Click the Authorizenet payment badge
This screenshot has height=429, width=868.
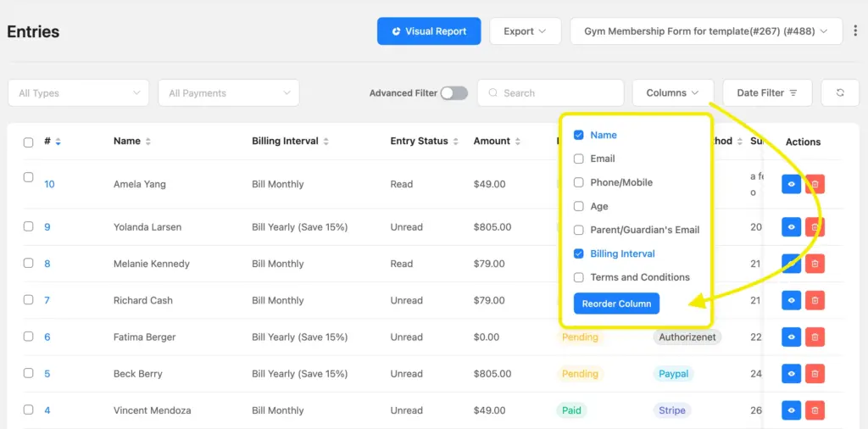[x=687, y=337]
